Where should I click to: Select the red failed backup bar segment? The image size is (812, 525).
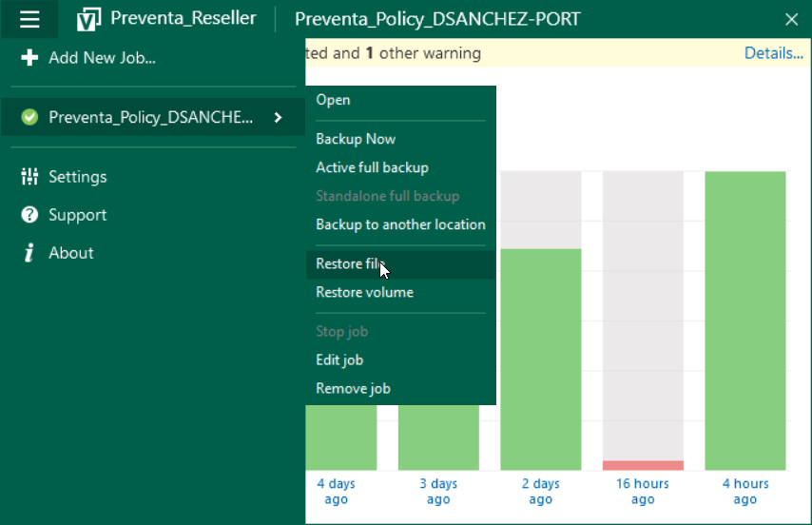pos(643,465)
